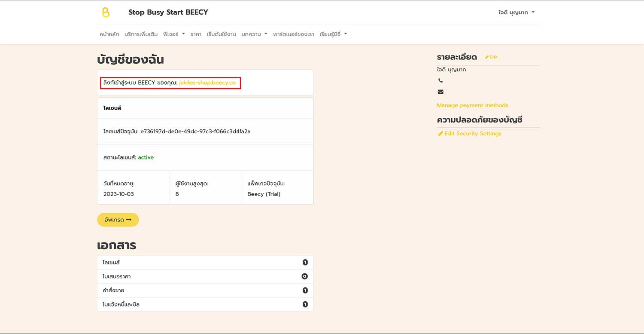The image size is (644, 334).
Task: Open Edit Security Settings link
Action: coord(472,134)
